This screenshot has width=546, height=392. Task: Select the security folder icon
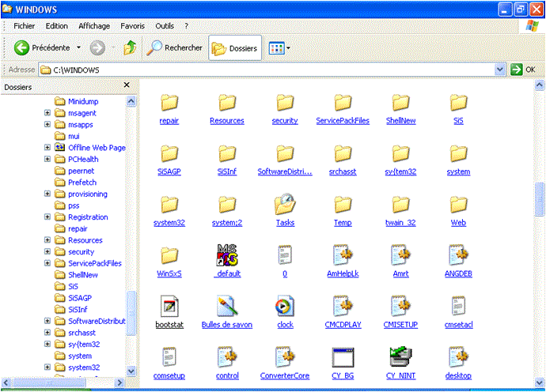pyautogui.click(x=285, y=103)
